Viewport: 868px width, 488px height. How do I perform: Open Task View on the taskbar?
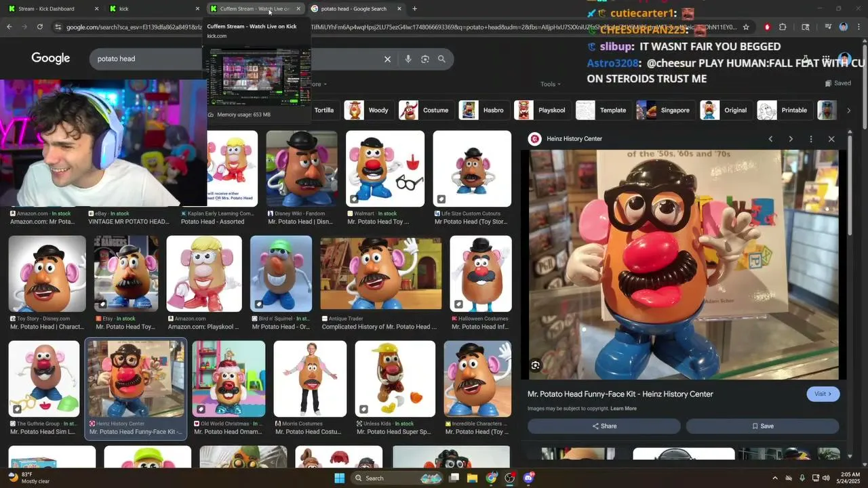click(454, 478)
